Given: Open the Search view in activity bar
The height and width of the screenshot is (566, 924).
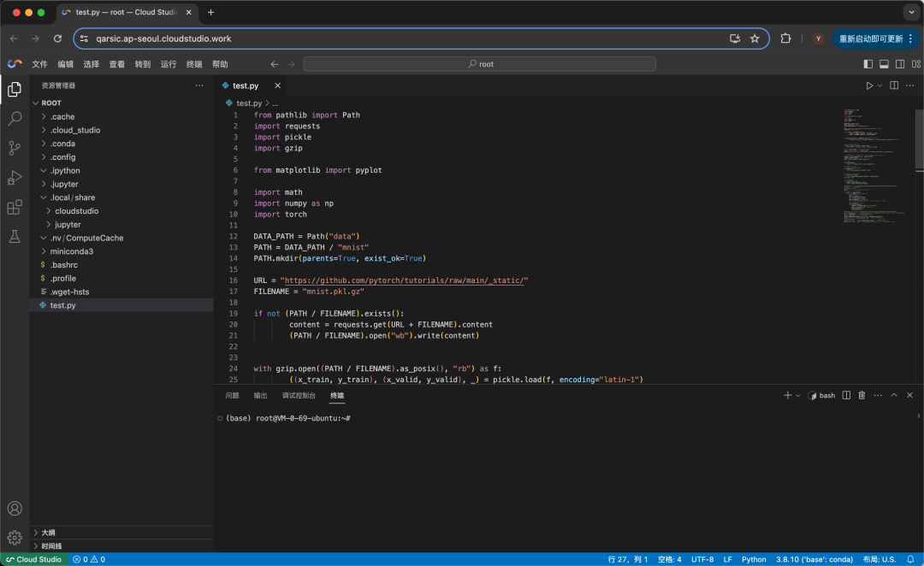Looking at the screenshot, I should [x=15, y=118].
